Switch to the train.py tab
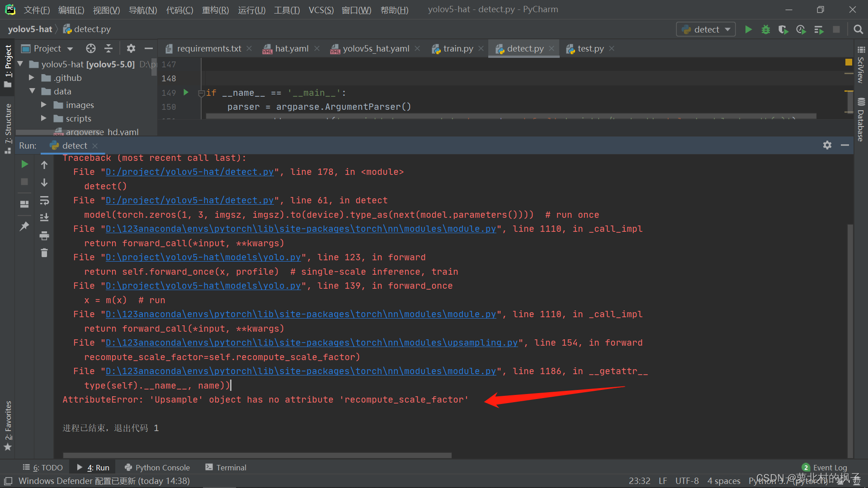Image resolution: width=868 pixels, height=488 pixels. (458, 48)
